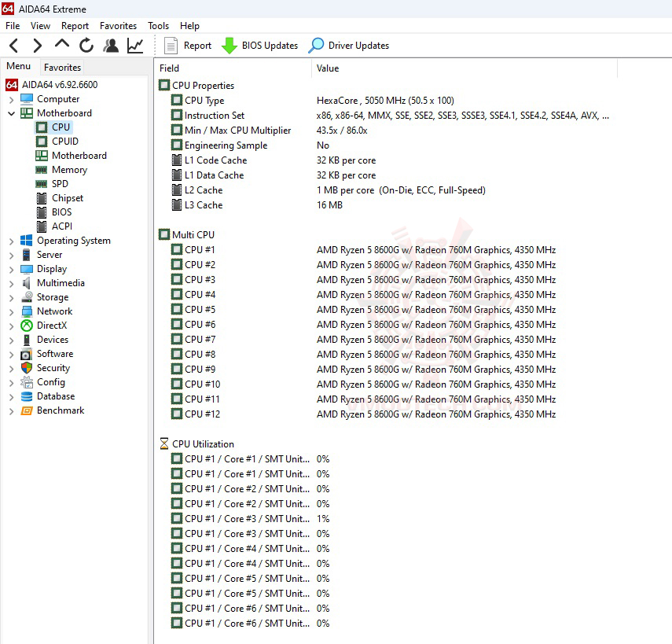Click the 1% utilization value
This screenshot has height=644, width=672.
click(323, 519)
